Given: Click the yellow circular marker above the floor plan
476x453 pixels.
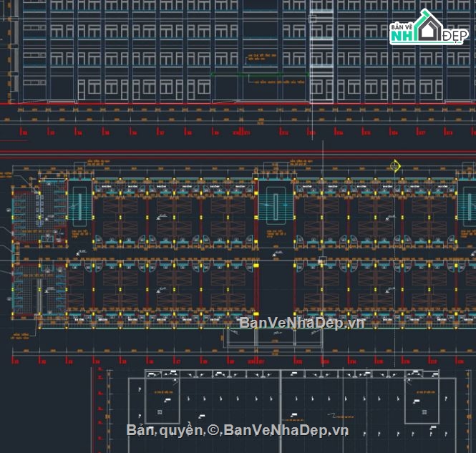Looking at the screenshot, I should [x=395, y=166].
